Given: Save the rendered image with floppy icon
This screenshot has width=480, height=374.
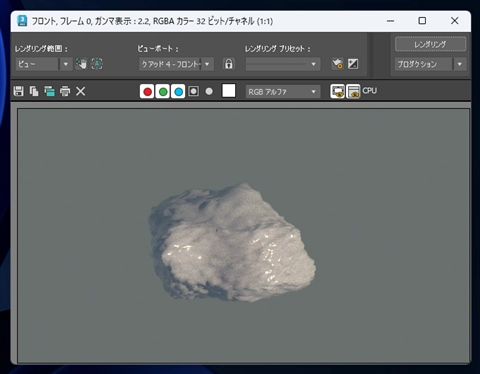Looking at the screenshot, I should tap(19, 91).
